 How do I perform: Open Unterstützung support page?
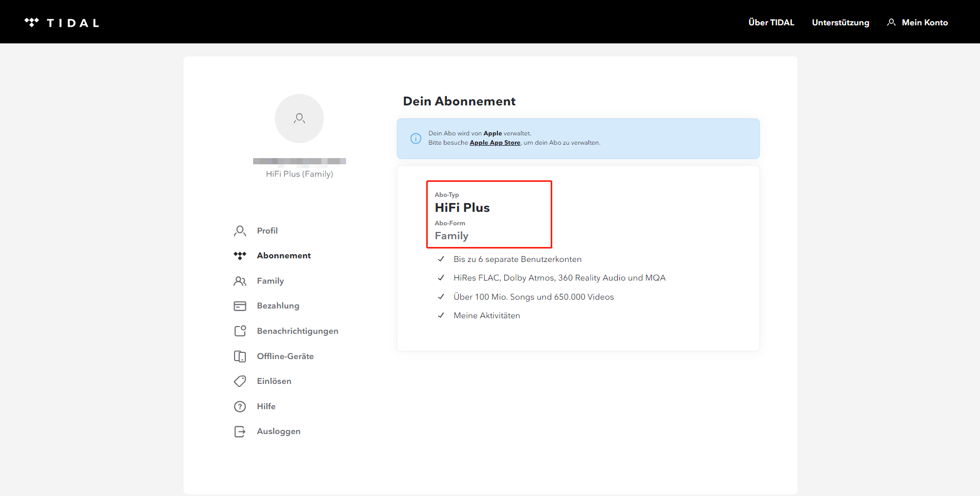pos(841,22)
